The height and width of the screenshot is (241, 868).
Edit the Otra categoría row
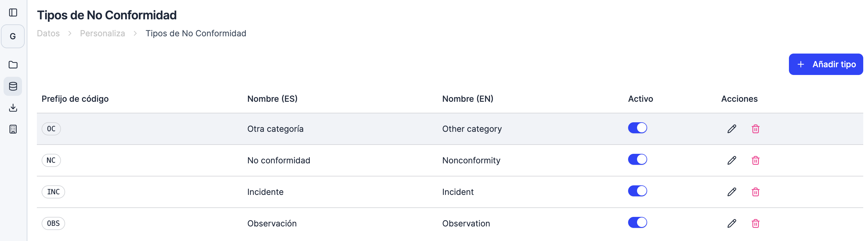click(x=732, y=129)
